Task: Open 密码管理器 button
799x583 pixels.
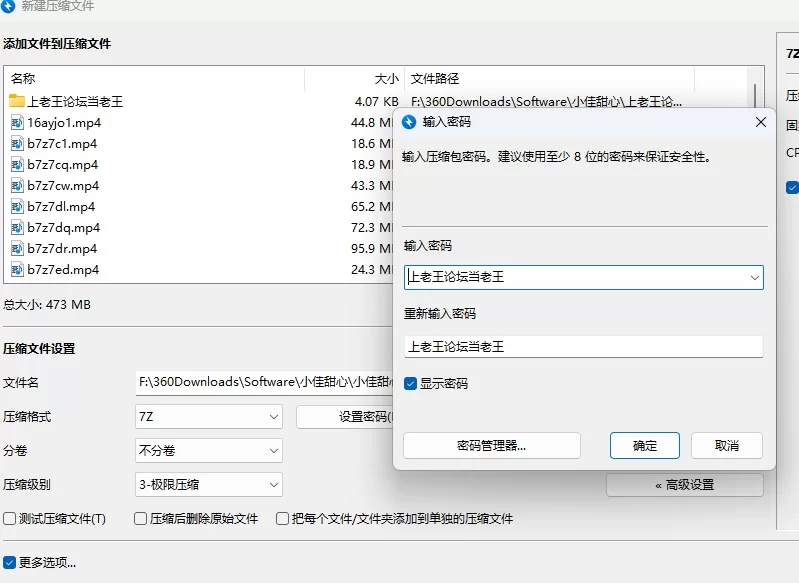Action: 491,446
